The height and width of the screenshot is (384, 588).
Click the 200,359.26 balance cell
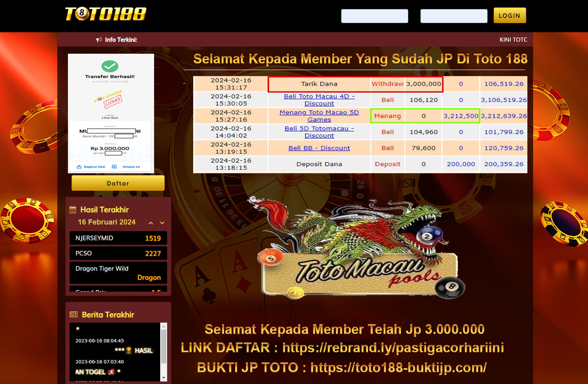[x=504, y=164]
